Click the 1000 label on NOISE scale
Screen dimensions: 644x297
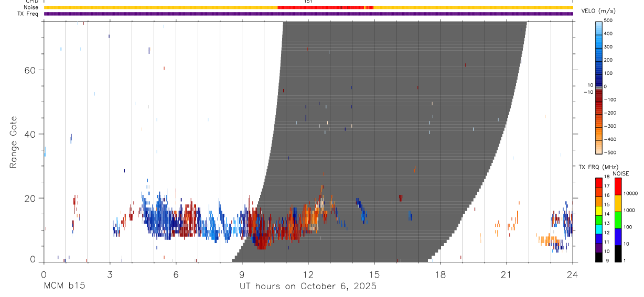[629, 210]
